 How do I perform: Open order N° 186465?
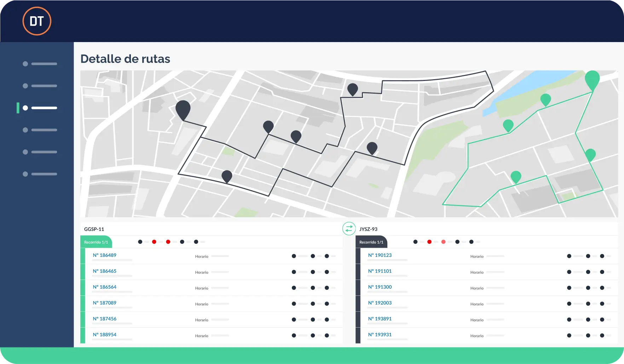105,271
